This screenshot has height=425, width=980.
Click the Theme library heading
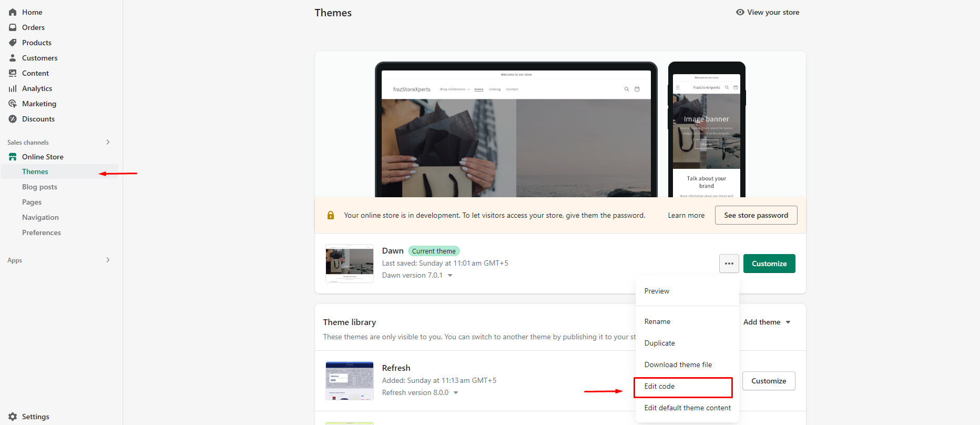[350, 322]
